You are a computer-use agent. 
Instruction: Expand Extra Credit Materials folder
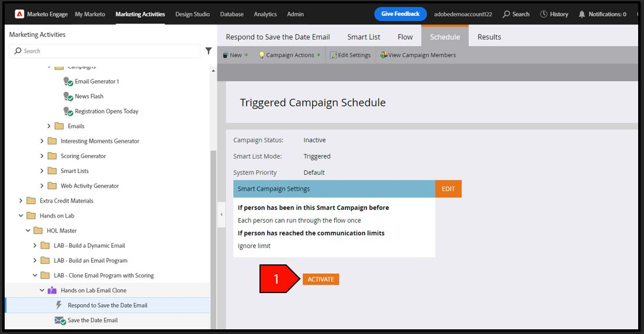[x=21, y=201]
